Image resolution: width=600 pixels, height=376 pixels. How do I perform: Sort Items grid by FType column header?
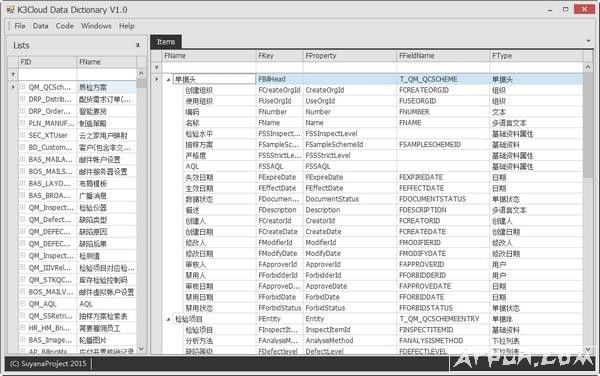(x=536, y=56)
